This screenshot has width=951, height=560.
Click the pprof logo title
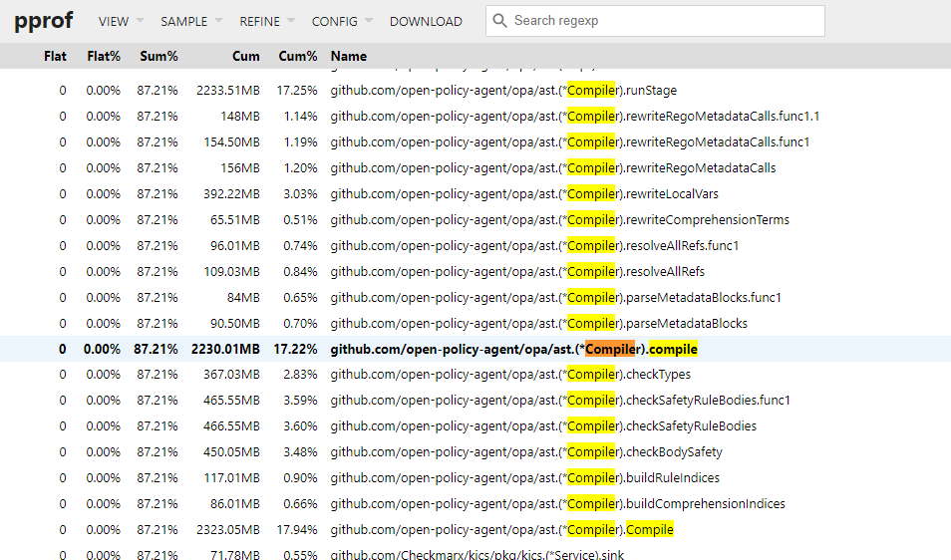pos(44,21)
